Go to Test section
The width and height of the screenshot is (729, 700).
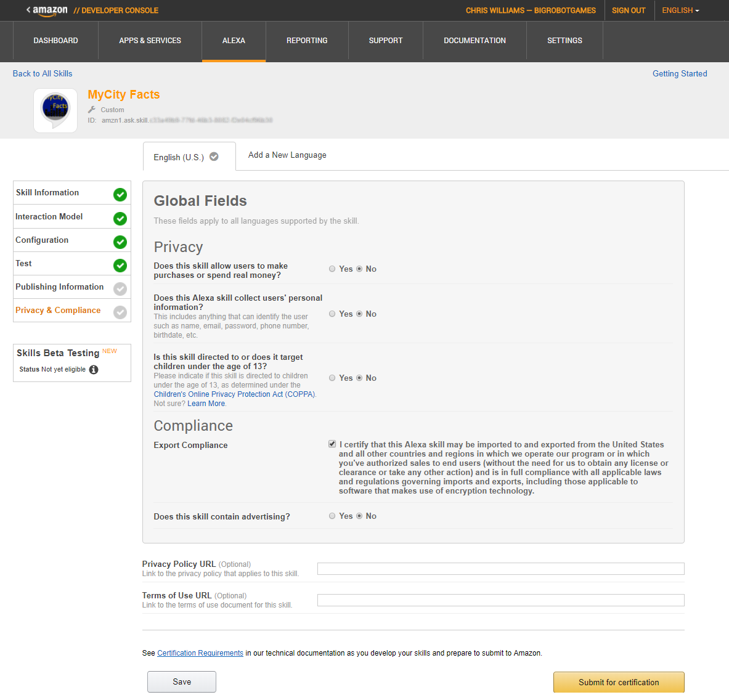pyautogui.click(x=72, y=264)
